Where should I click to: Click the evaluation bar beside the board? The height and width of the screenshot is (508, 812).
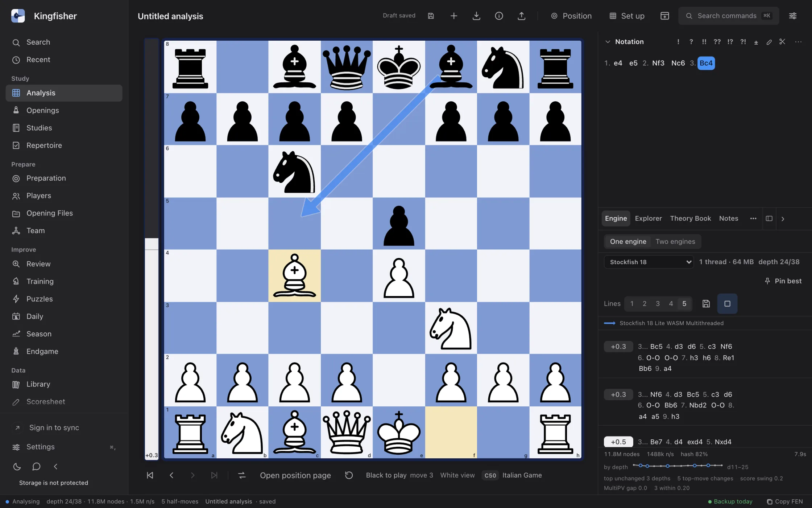152,249
